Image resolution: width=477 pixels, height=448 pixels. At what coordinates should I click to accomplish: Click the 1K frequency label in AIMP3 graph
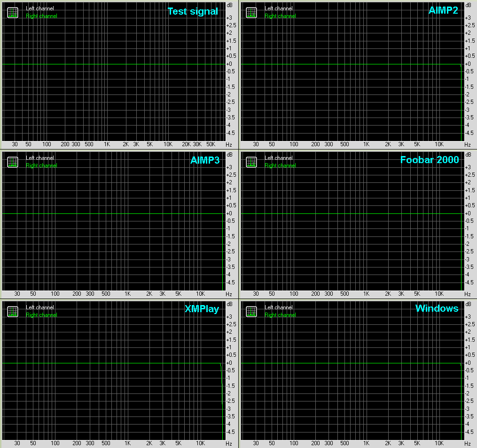coord(127,294)
